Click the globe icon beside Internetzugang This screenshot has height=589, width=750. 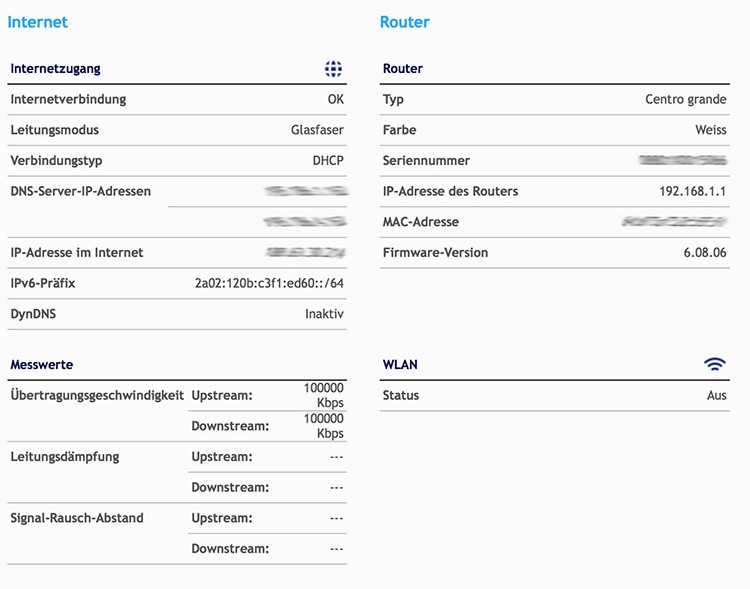[x=333, y=69]
